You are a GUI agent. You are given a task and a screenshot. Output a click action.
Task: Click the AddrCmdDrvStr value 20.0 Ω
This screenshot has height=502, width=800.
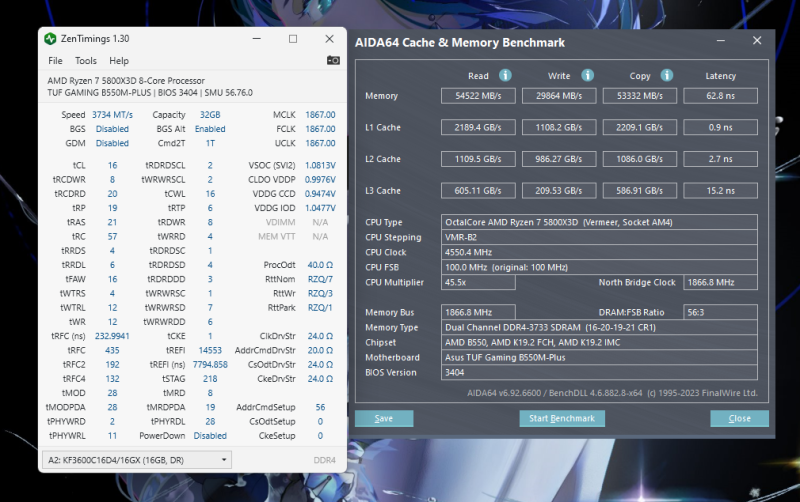point(320,350)
